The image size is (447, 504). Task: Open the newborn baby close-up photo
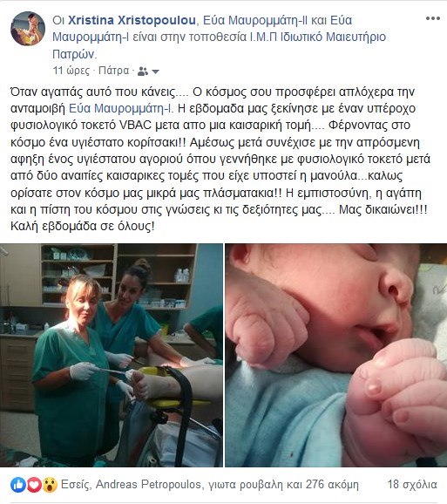[335, 355]
